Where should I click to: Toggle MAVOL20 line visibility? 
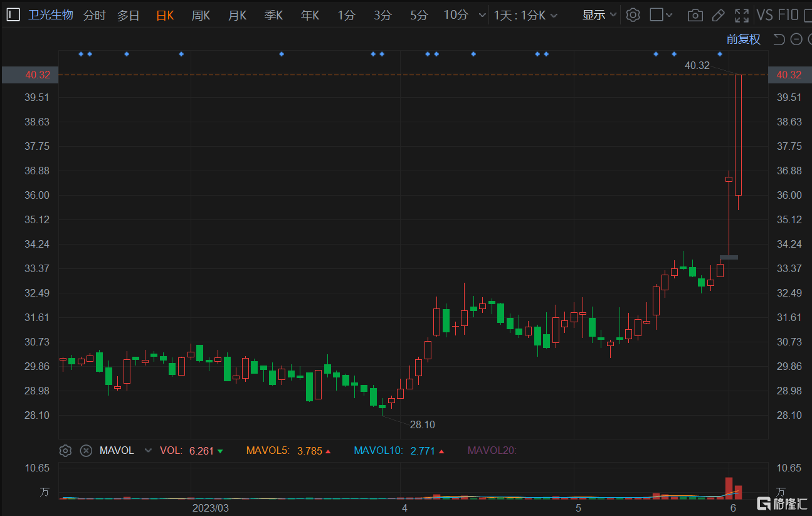(492, 450)
